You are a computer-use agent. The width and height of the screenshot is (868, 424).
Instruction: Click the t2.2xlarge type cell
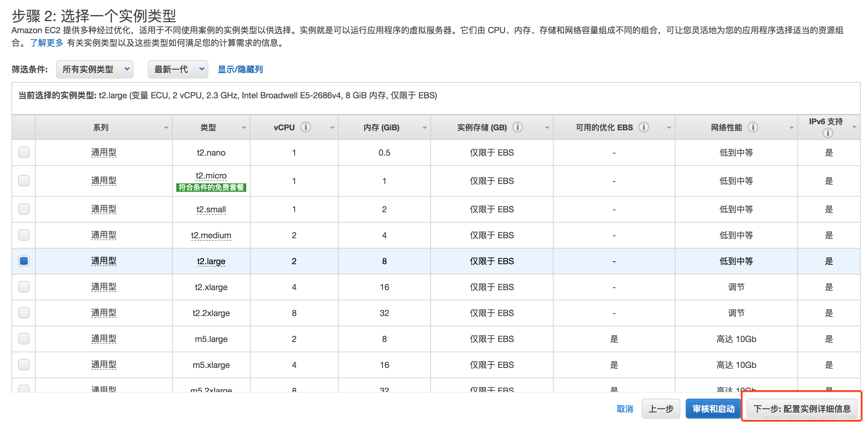(211, 313)
